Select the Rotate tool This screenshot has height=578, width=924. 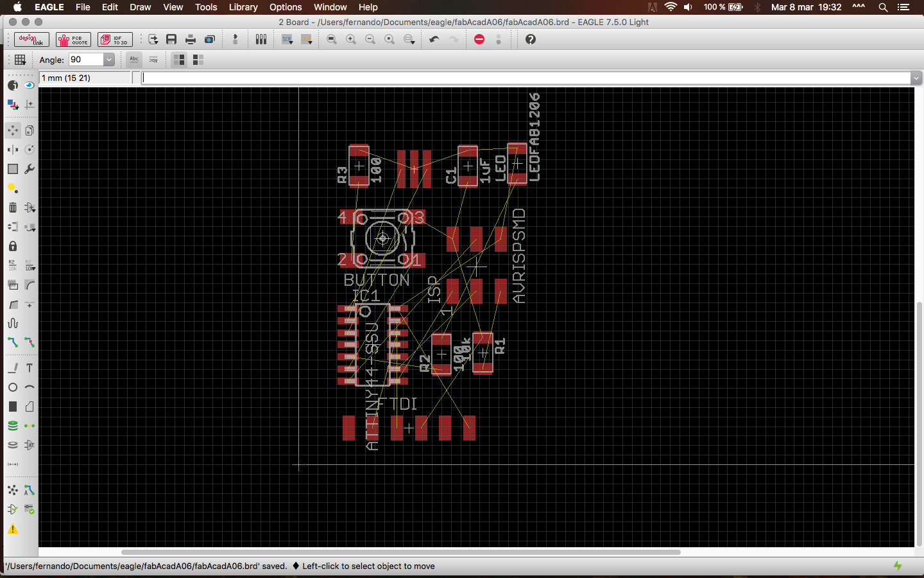[30, 150]
